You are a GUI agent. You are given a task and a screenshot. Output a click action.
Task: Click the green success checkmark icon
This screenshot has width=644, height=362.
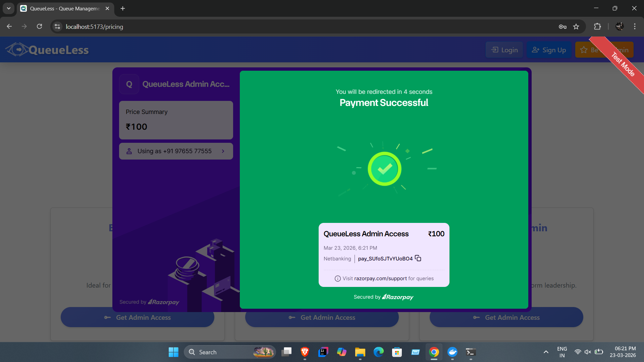384,169
